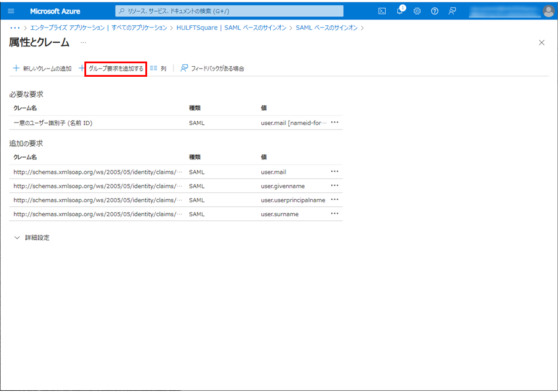The image size is (558, 392).
Task: Open the 列 column chooser
Action: pos(158,69)
